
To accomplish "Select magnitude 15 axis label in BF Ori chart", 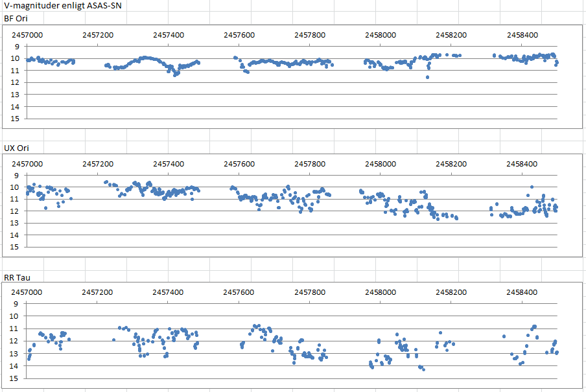I will [16, 119].
